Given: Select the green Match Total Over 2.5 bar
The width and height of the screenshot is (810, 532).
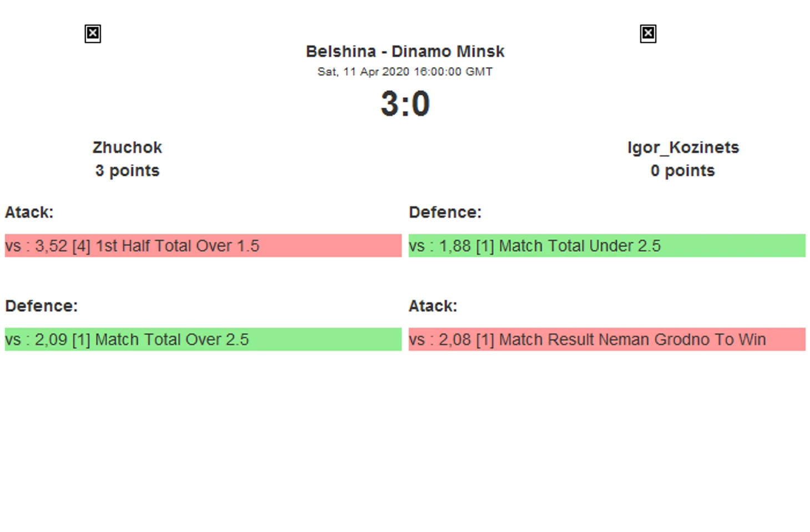Looking at the screenshot, I should (x=203, y=340).
